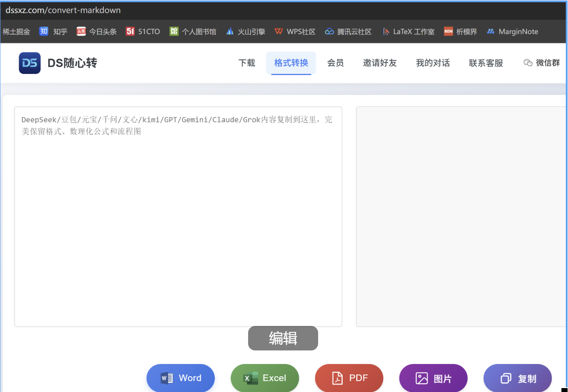The height and width of the screenshot is (392, 568).
Task: Click the dssxz.com address bar URL
Action: (x=63, y=10)
